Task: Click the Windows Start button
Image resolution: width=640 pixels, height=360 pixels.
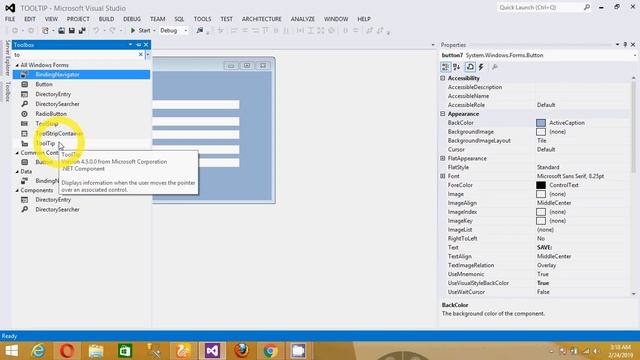Action: coord(11,351)
